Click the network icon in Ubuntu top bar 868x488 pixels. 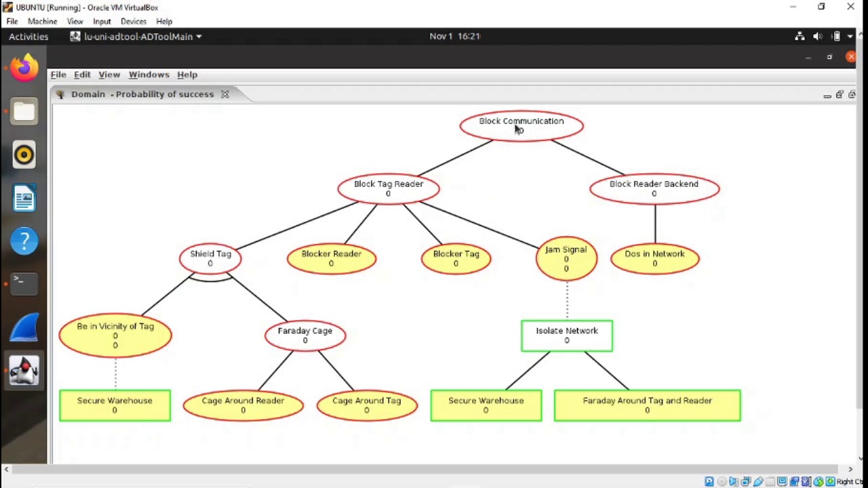click(800, 37)
